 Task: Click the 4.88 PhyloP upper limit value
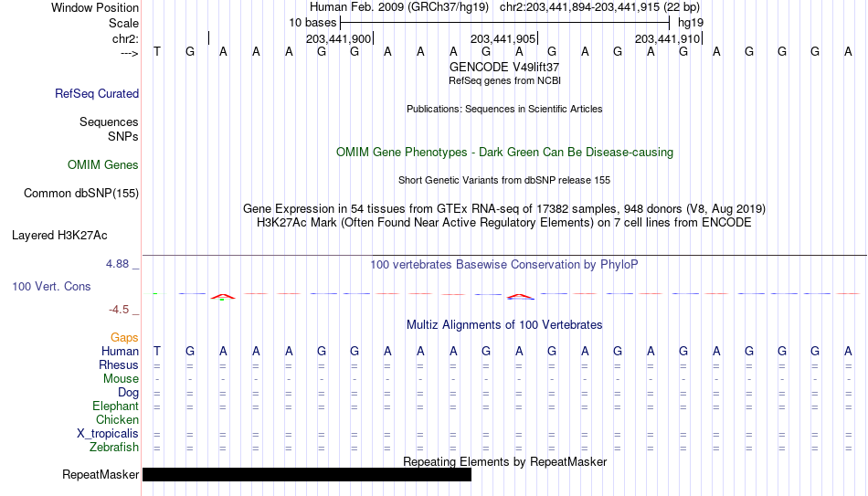(x=117, y=264)
